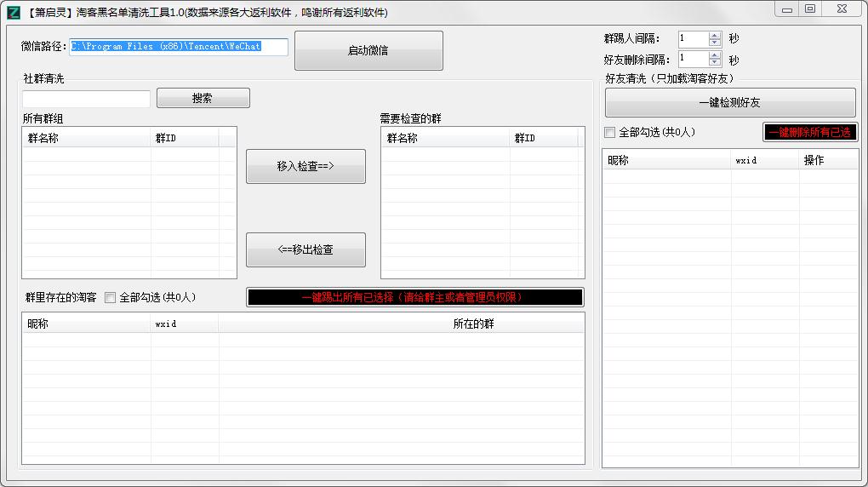
Task: Click the Z app icon in title bar
Action: (13, 12)
